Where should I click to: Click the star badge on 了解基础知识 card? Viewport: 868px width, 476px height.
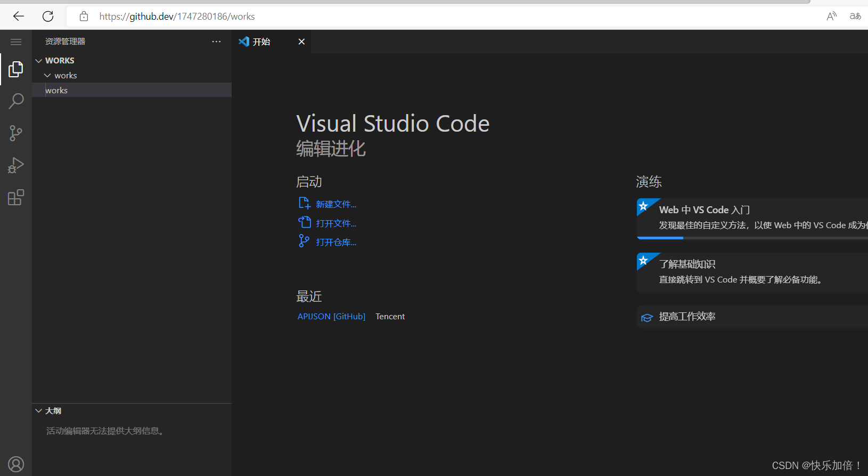pyautogui.click(x=643, y=260)
